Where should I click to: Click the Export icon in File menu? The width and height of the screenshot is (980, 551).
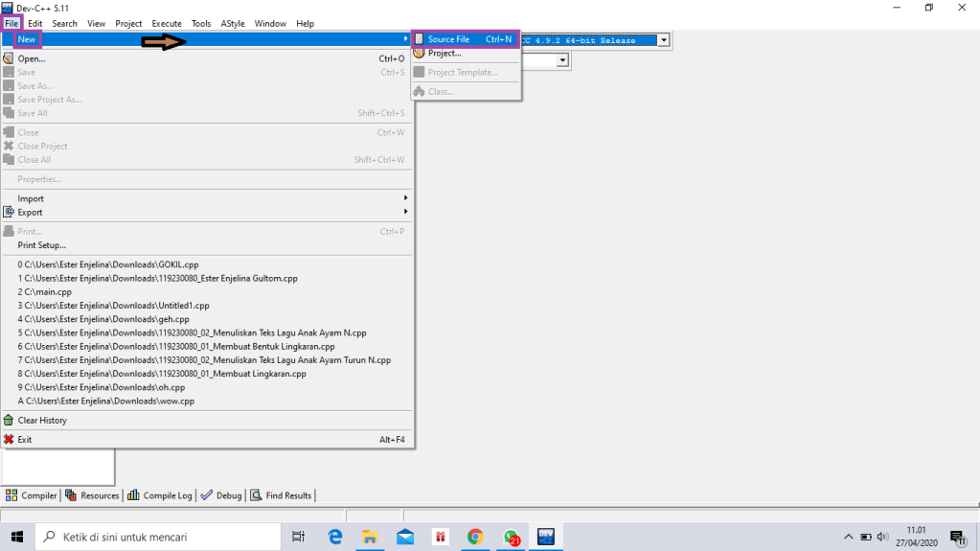pos(9,213)
